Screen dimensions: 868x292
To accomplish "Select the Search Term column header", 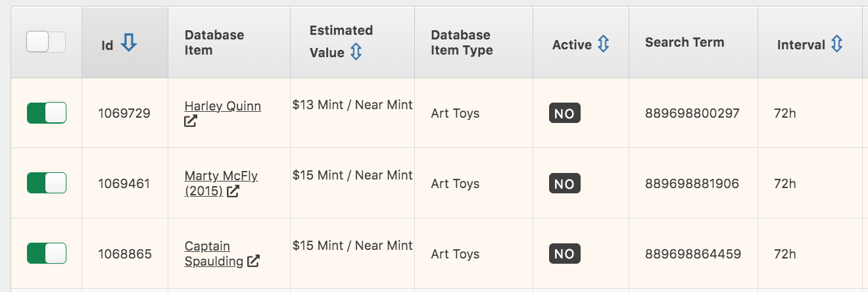I will pyautogui.click(x=685, y=42).
